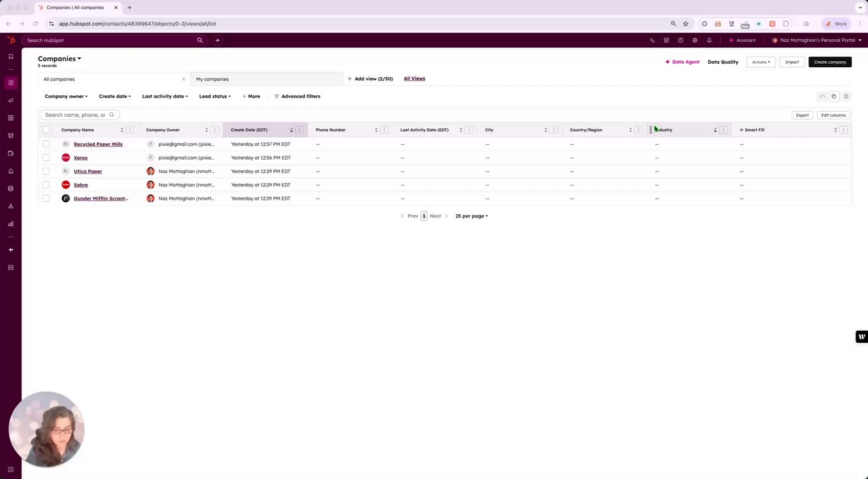The width and height of the screenshot is (868, 479).
Task: Open the Notifications bell
Action: click(709, 40)
